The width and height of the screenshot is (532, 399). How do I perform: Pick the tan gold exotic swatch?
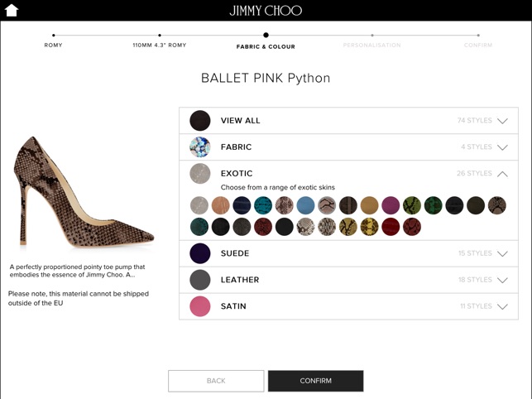pos(369,205)
